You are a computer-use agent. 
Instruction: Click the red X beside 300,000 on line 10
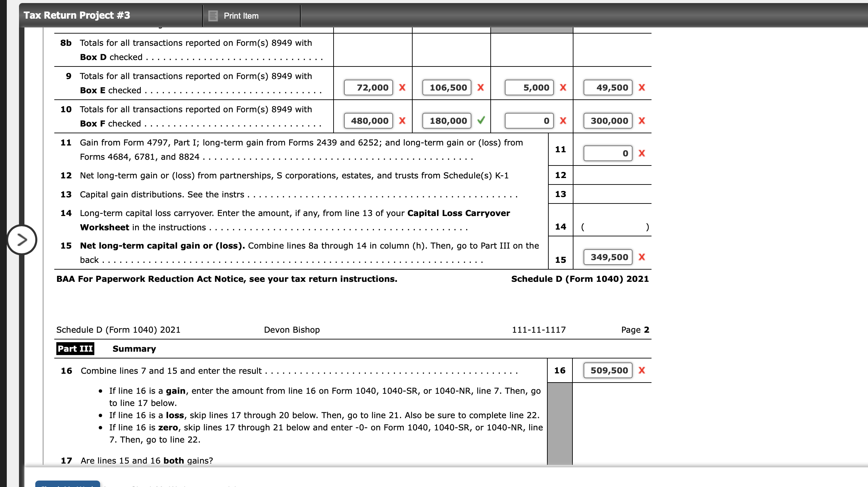[x=641, y=121]
